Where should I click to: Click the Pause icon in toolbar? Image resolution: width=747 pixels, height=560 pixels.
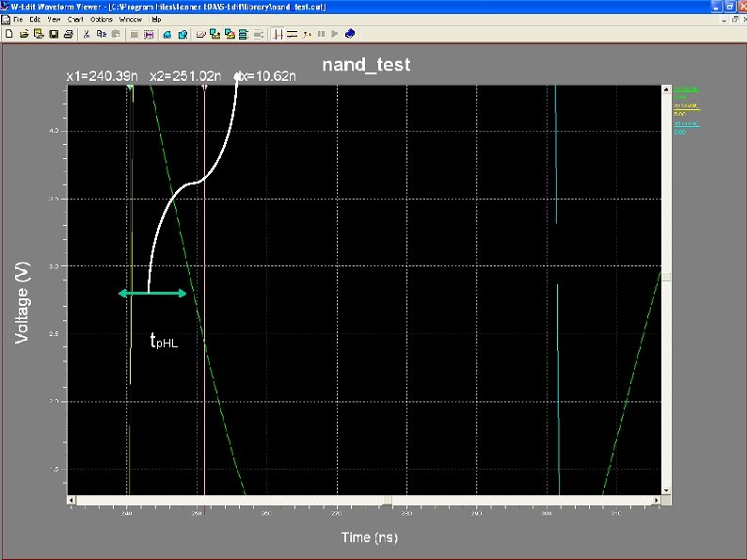pos(321,34)
